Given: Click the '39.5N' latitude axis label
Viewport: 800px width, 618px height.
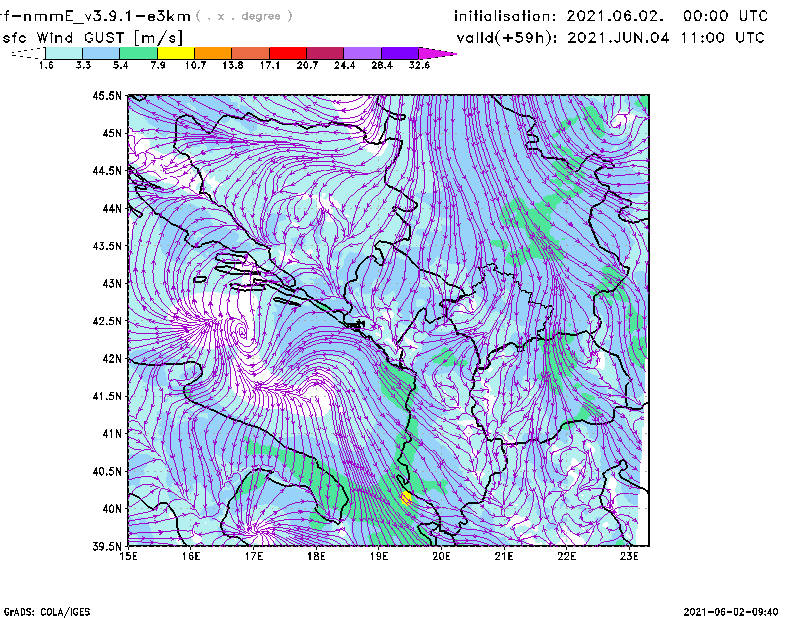Looking at the screenshot, I should pos(107,546).
